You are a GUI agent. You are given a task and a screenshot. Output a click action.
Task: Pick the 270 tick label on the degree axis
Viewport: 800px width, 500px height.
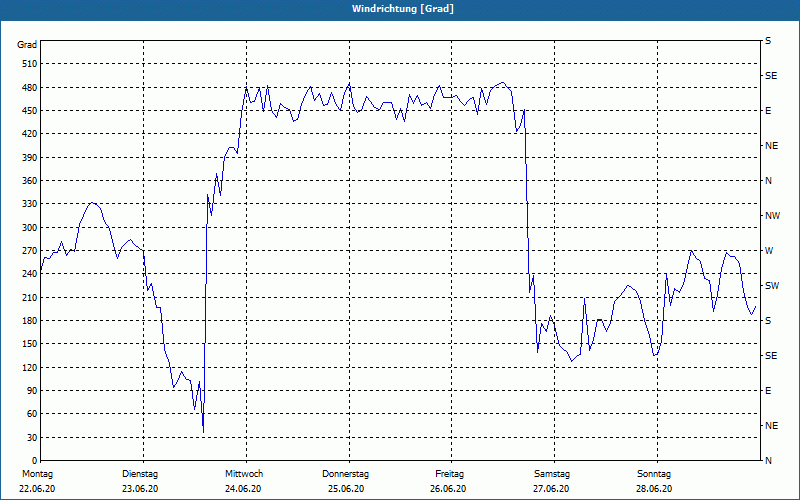point(30,251)
